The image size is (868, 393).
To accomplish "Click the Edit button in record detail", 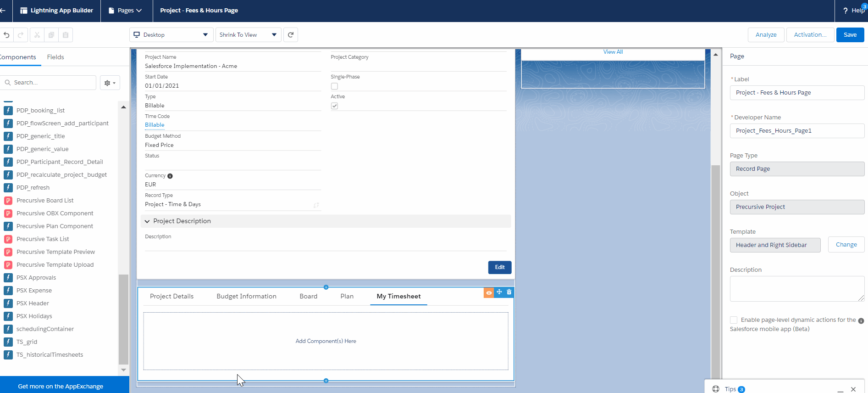I will (500, 267).
